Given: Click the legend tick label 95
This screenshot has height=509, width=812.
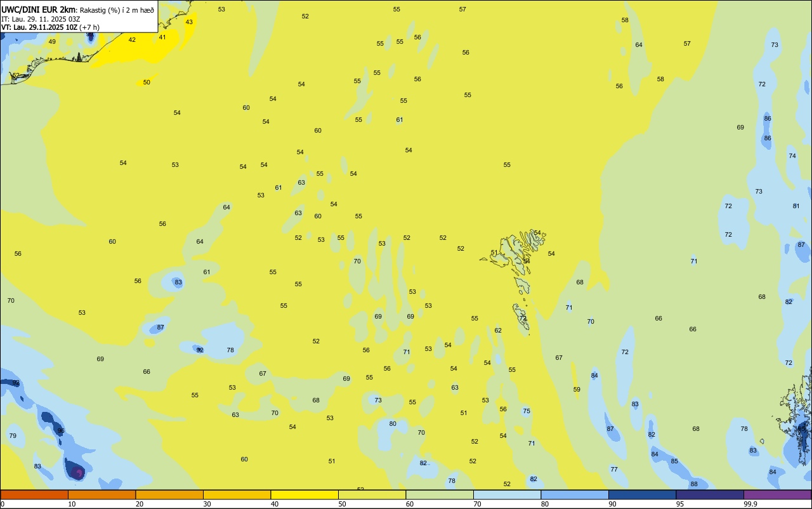Looking at the screenshot, I should 680,504.
